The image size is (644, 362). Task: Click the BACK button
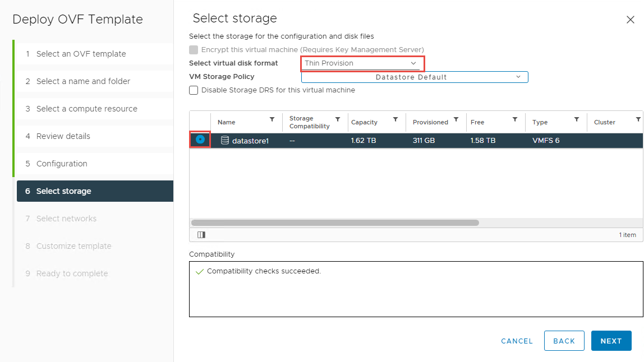(x=564, y=341)
